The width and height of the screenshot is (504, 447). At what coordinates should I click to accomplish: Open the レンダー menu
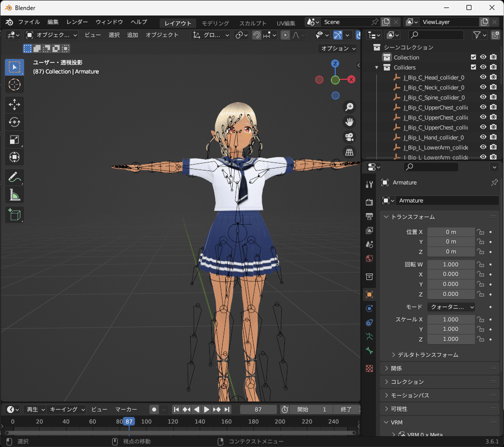77,22
